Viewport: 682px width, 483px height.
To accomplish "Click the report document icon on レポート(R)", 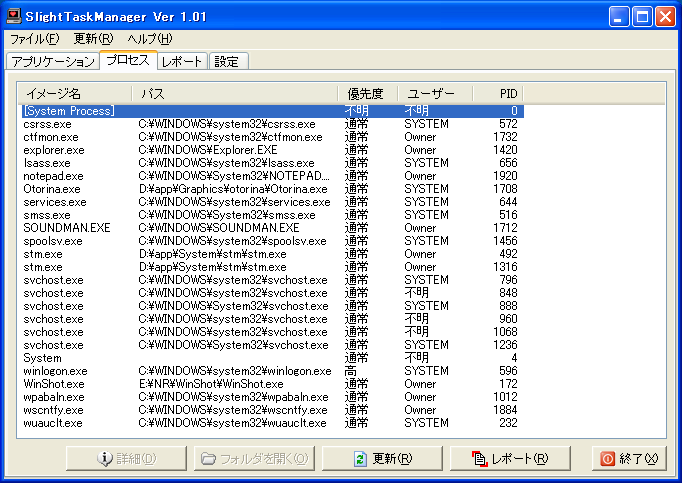I will pos(479,459).
